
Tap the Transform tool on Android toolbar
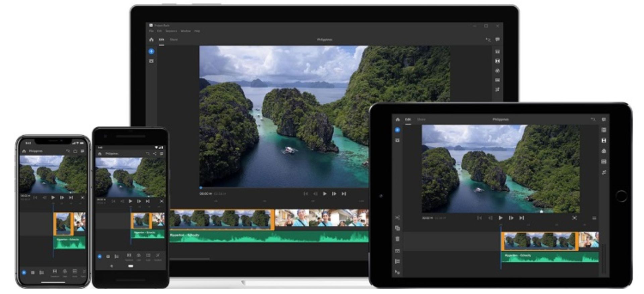tap(158, 257)
